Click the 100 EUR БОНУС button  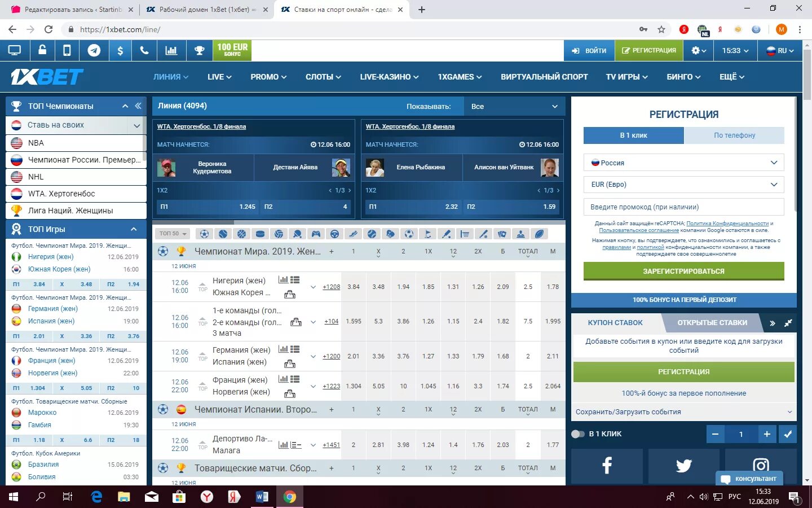point(232,50)
